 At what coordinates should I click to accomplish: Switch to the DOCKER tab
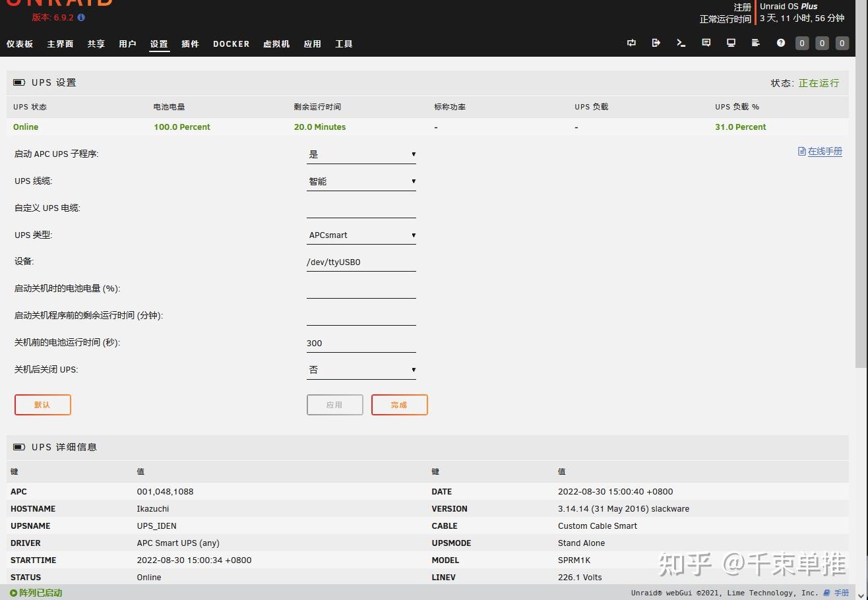(x=231, y=44)
